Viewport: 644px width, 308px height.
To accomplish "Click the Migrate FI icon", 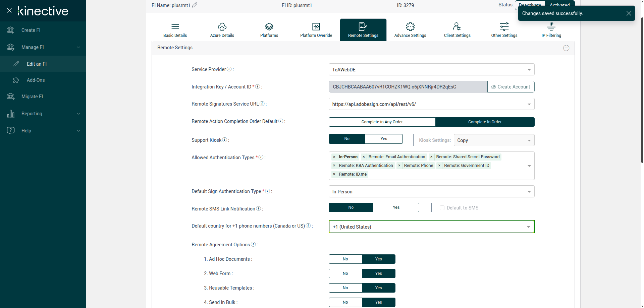I will click(11, 97).
